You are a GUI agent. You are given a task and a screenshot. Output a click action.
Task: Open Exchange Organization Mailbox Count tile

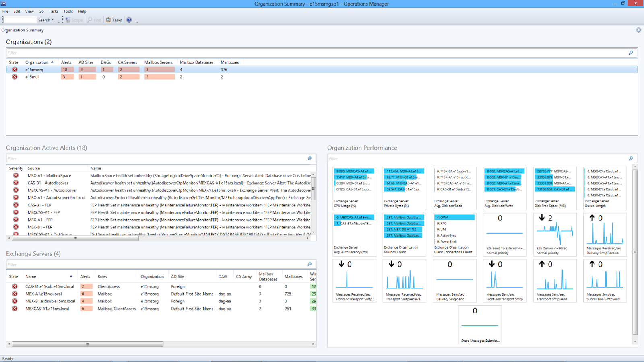404,234
